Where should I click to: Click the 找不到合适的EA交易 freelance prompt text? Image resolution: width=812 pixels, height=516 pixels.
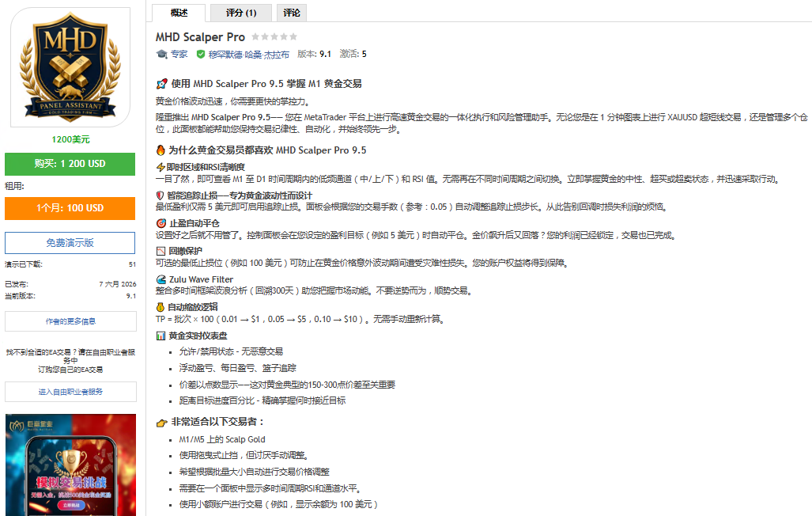70,361
